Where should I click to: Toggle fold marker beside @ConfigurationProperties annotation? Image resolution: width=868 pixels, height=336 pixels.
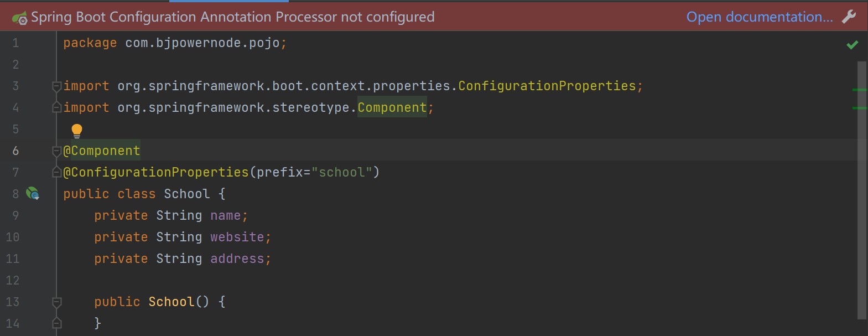[56, 172]
